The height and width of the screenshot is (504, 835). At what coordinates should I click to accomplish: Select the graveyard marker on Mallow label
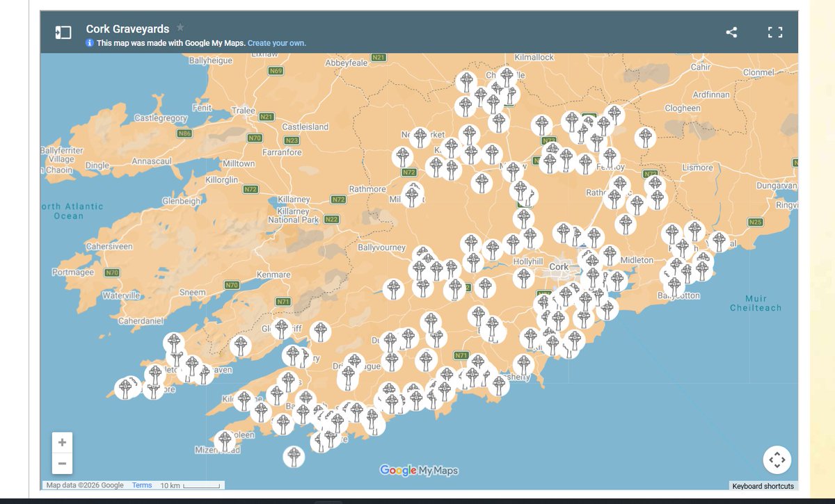tap(514, 171)
